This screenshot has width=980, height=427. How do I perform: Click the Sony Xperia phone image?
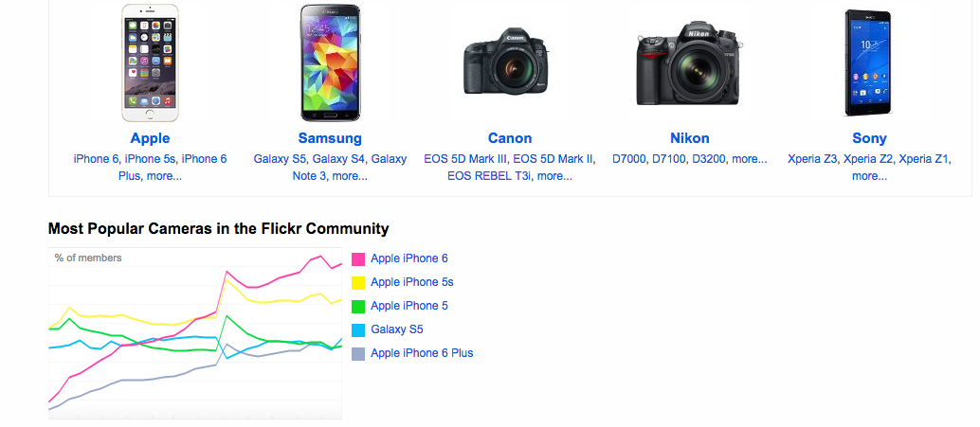coord(869,63)
